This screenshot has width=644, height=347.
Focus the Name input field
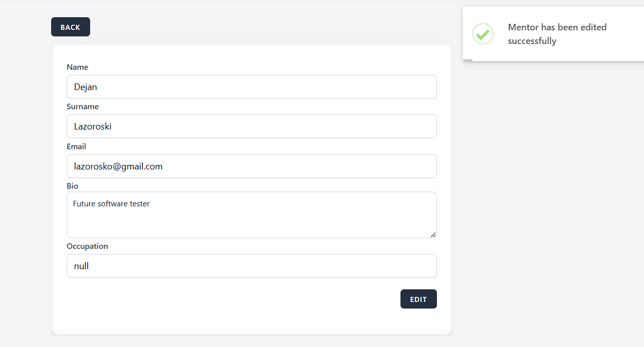point(252,87)
